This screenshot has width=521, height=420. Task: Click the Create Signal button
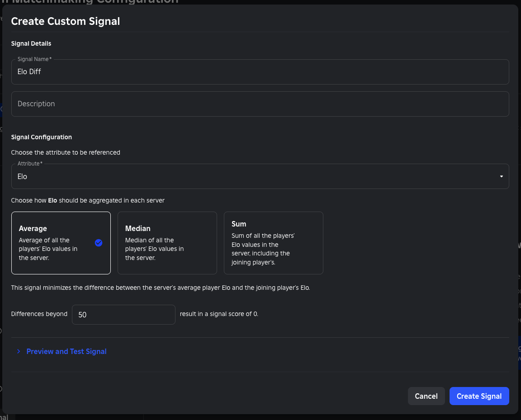(x=479, y=396)
